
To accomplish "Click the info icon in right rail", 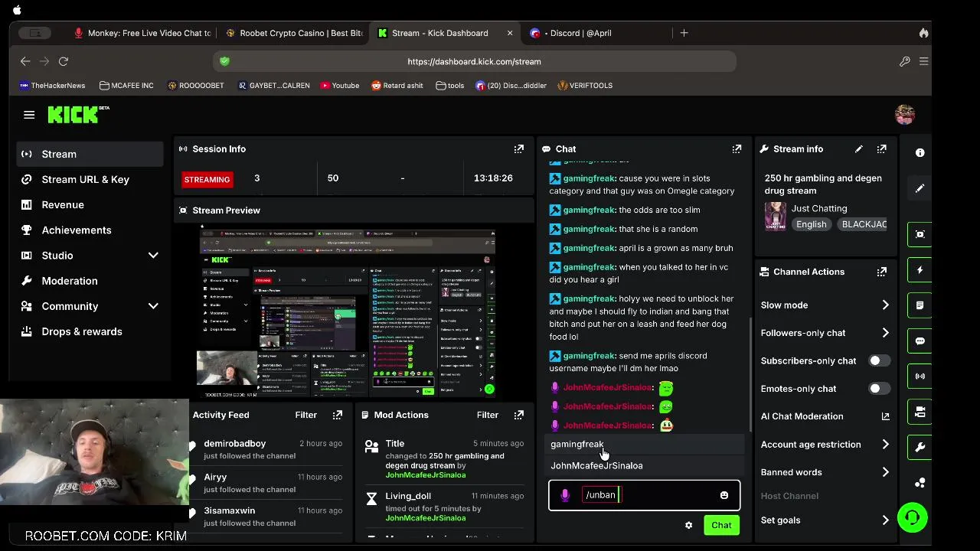I will pyautogui.click(x=920, y=153).
